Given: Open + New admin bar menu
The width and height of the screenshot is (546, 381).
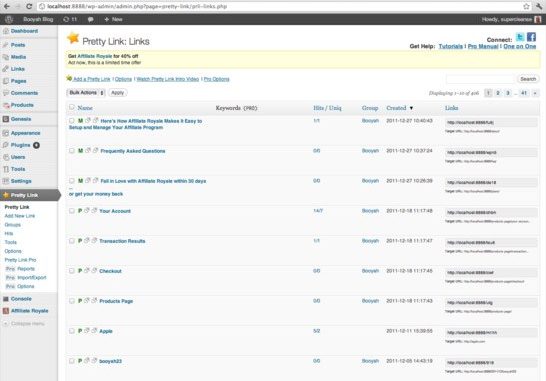Looking at the screenshot, I should coord(114,20).
